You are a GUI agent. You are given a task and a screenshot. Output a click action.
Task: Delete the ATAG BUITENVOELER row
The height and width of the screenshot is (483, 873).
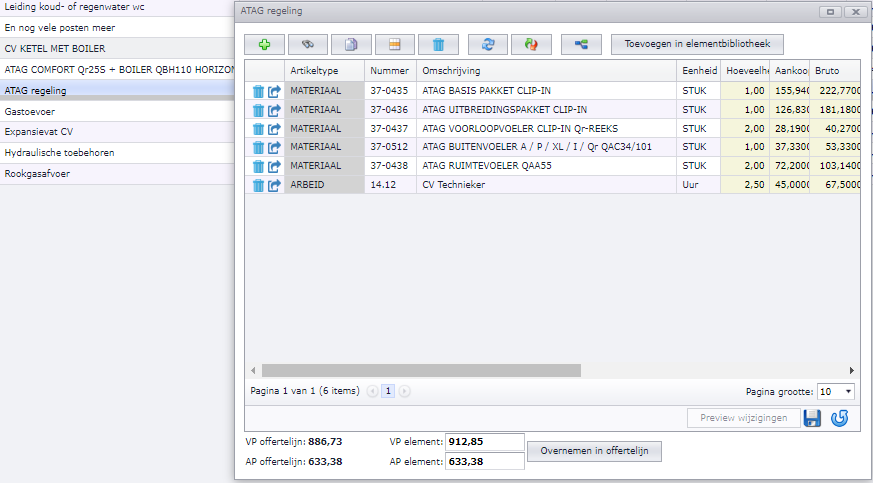(258, 147)
